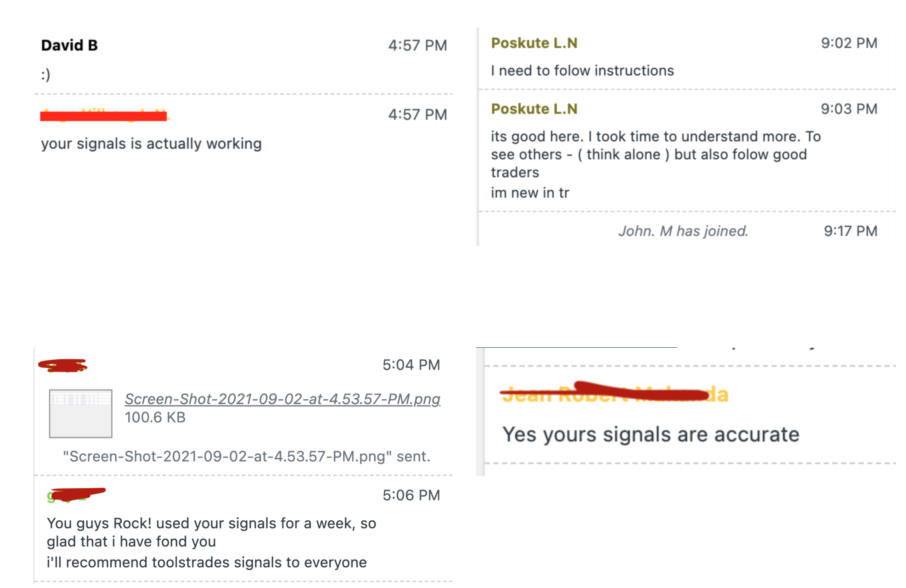Click the "i'll recommend toolstrades signals" line

(206, 562)
